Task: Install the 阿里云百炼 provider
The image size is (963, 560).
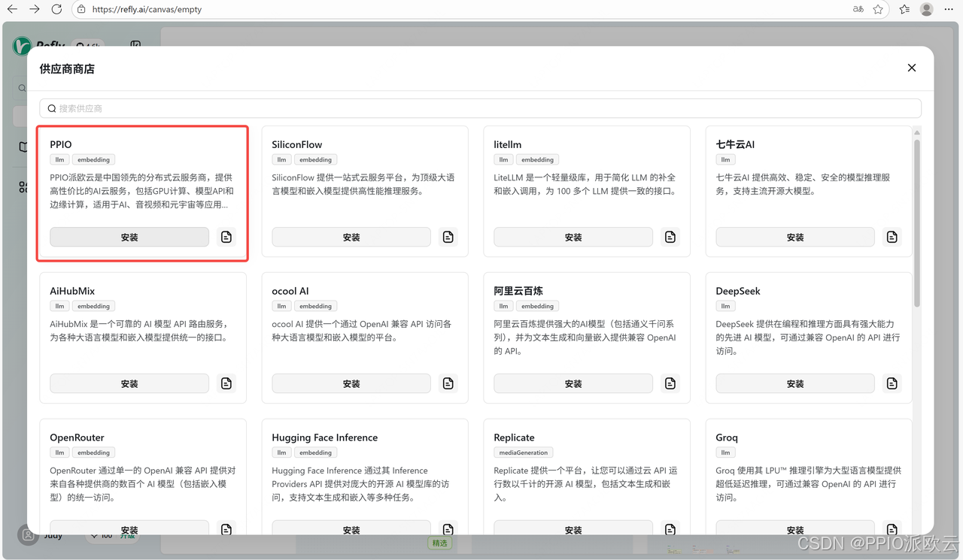Action: coord(573,383)
